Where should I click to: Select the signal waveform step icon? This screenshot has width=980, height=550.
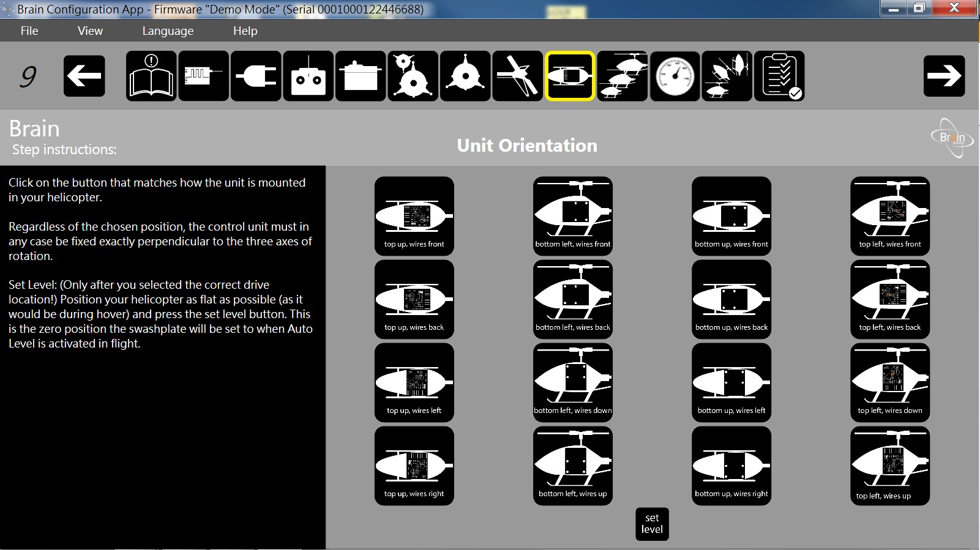pos(204,76)
